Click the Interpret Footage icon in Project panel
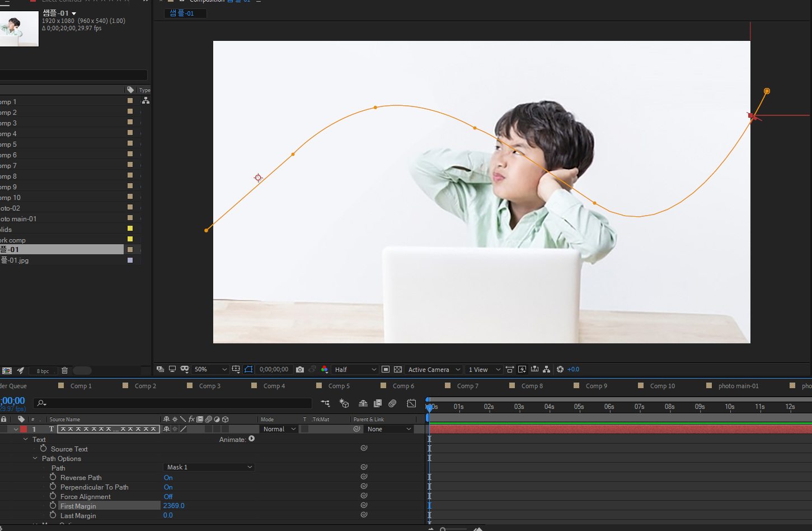The width and height of the screenshot is (812, 531). click(x=7, y=371)
